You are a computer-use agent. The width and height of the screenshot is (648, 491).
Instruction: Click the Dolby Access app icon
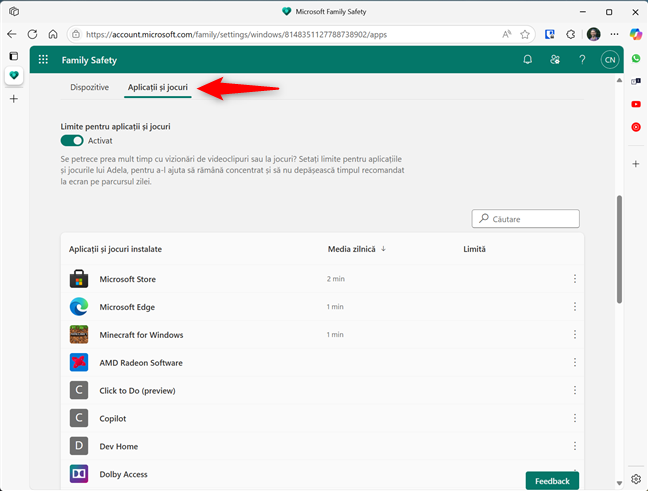pyautogui.click(x=79, y=474)
